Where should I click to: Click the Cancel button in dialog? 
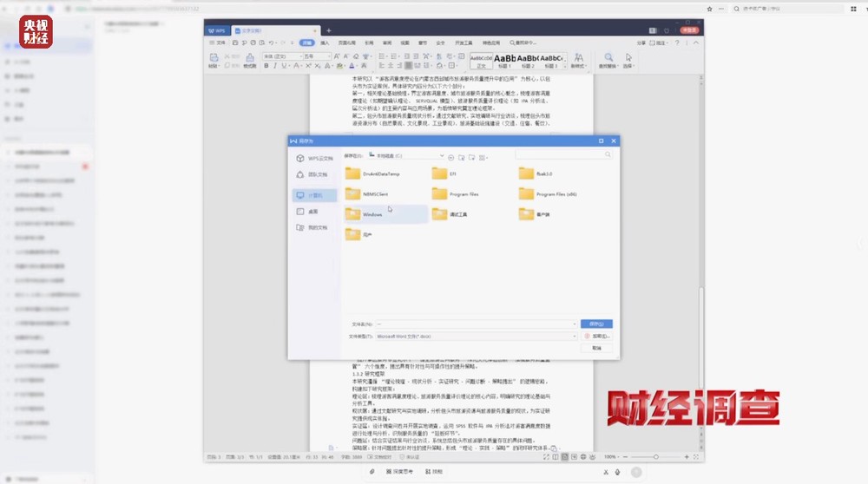coord(596,347)
